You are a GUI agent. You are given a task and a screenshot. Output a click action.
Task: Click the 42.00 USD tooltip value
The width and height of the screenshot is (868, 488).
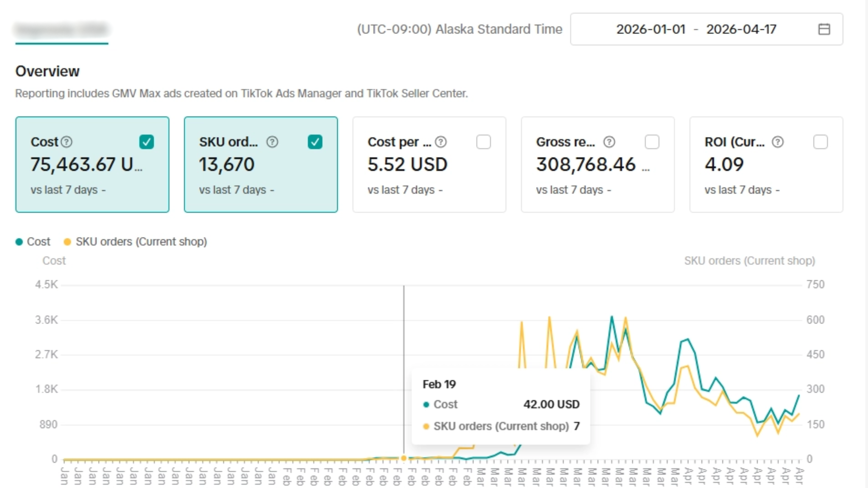552,404
